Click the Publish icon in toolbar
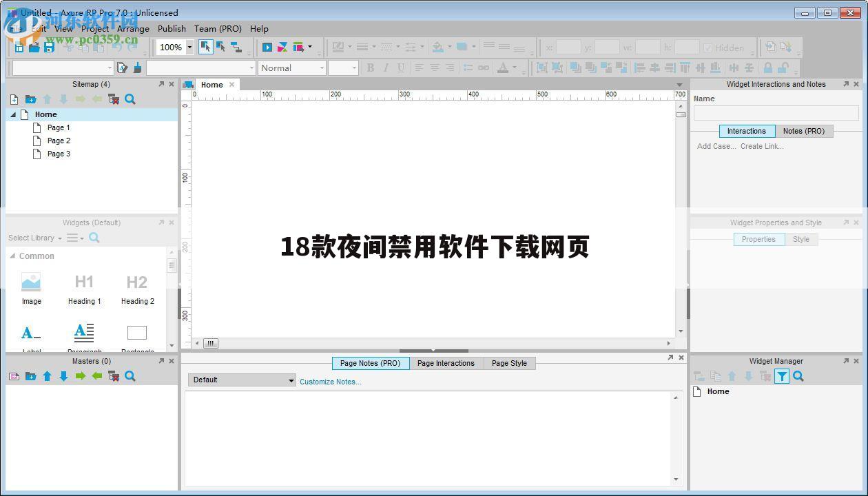This screenshot has width=868, height=496. pyautogui.click(x=298, y=47)
